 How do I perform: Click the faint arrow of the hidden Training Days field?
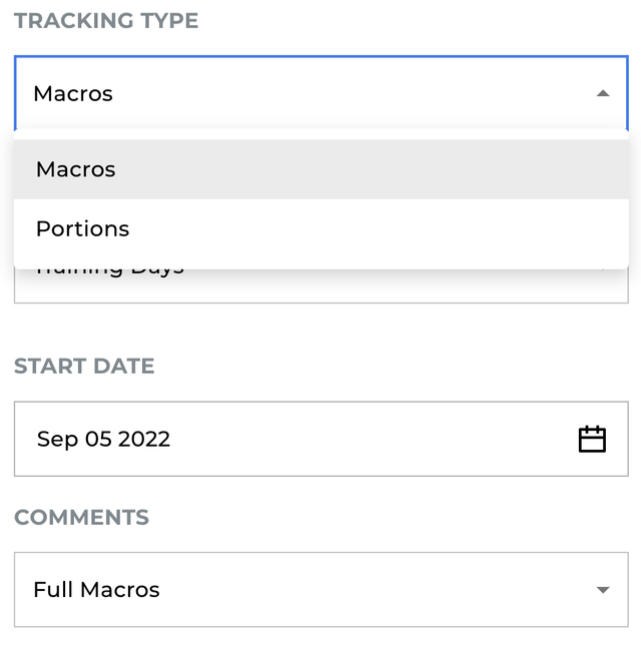[603, 270]
